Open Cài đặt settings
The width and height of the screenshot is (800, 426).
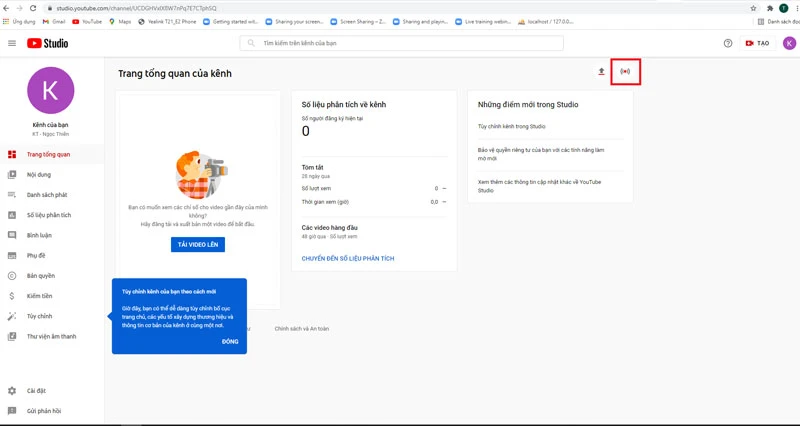tap(52, 391)
